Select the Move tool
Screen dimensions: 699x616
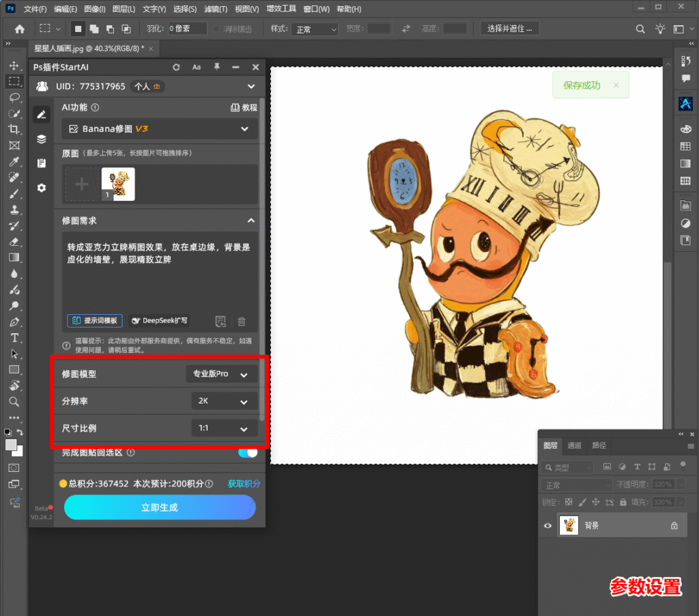pyautogui.click(x=14, y=66)
